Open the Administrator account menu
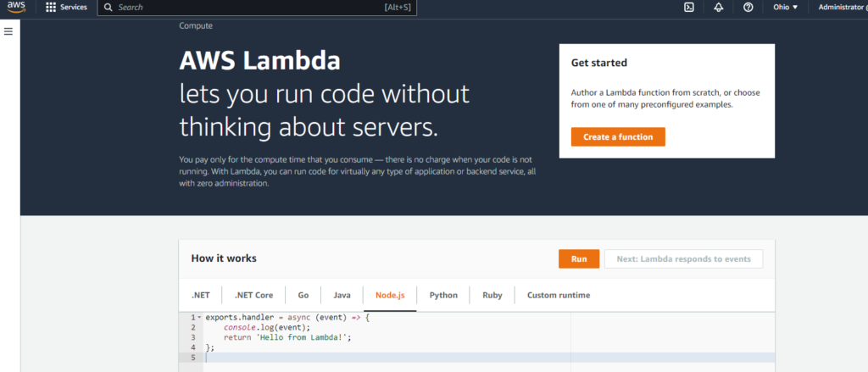 click(842, 7)
